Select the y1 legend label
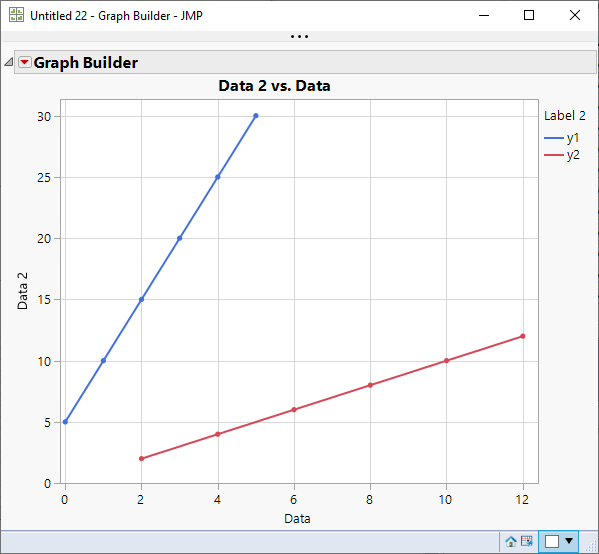The height and width of the screenshot is (554, 599). tap(573, 138)
